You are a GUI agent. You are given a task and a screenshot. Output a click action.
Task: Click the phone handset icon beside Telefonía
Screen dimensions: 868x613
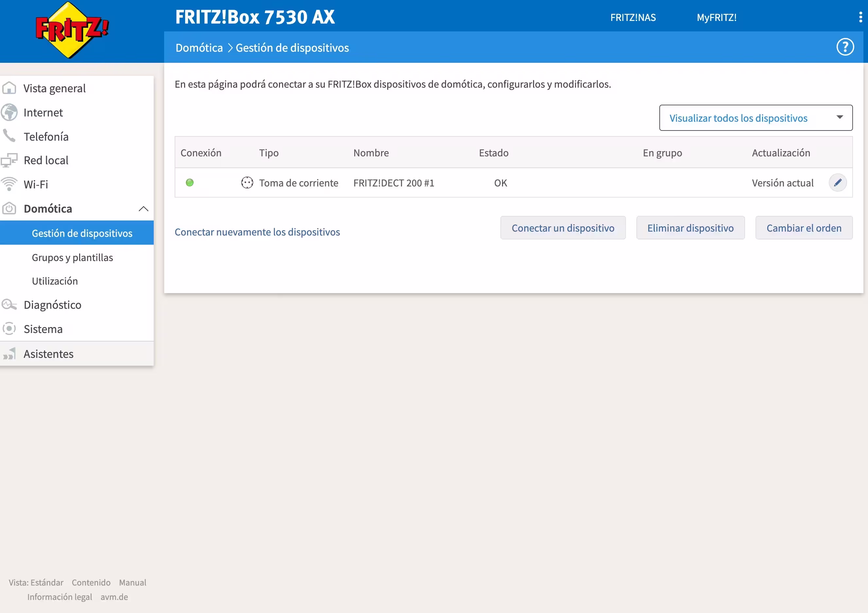9,136
